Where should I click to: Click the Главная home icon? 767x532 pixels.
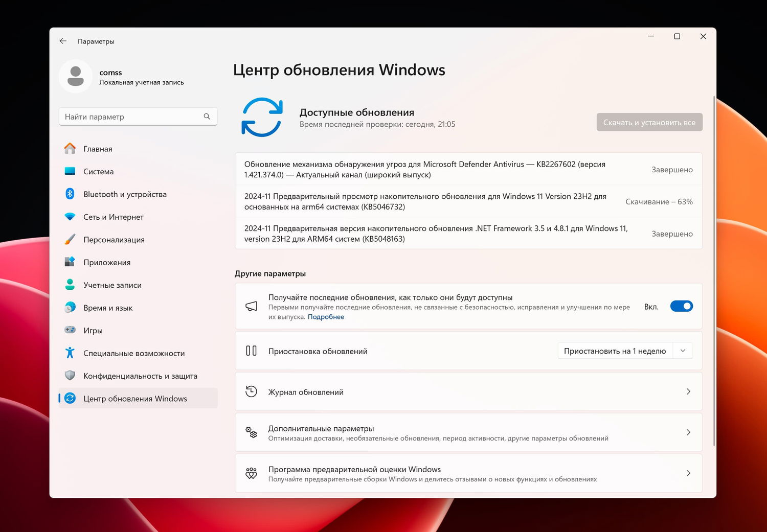click(x=70, y=148)
